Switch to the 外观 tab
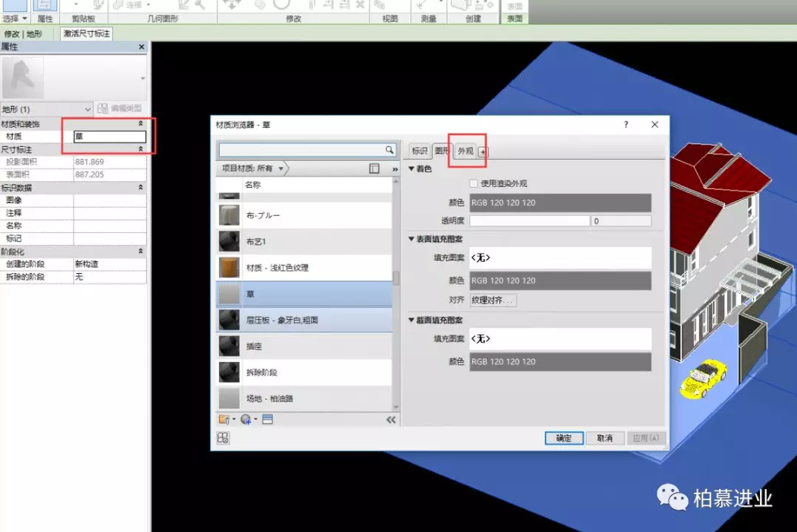The width and height of the screenshot is (797, 532). click(465, 151)
